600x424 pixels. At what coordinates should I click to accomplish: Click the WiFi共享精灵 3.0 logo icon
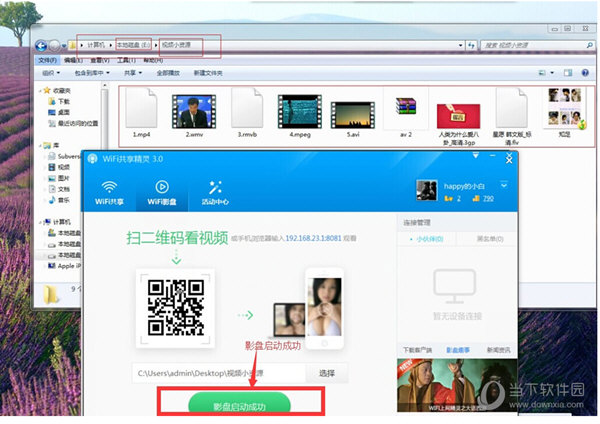click(93, 158)
